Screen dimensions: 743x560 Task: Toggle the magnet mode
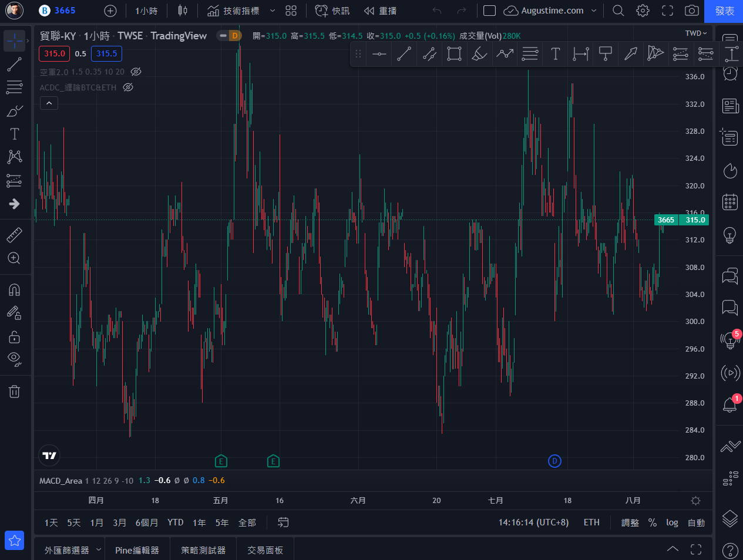click(x=15, y=289)
